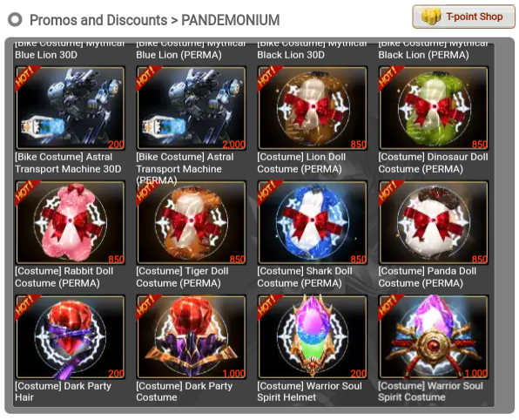This screenshot has width=519, height=420.
Task: Choose the Dinosaur Doll Costume icon
Action: click(x=434, y=108)
